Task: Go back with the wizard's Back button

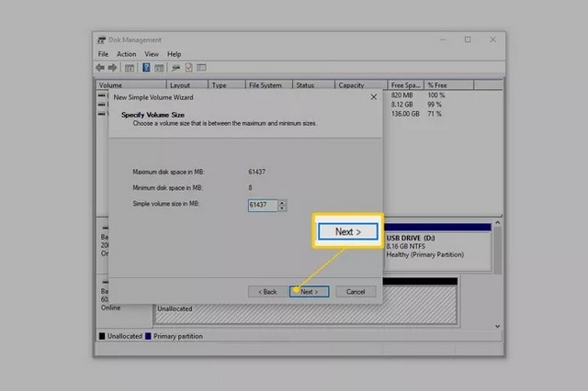Action: (x=266, y=291)
